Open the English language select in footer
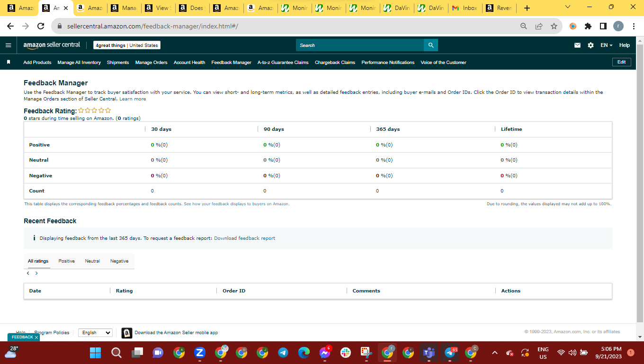644x364 pixels. (95, 333)
